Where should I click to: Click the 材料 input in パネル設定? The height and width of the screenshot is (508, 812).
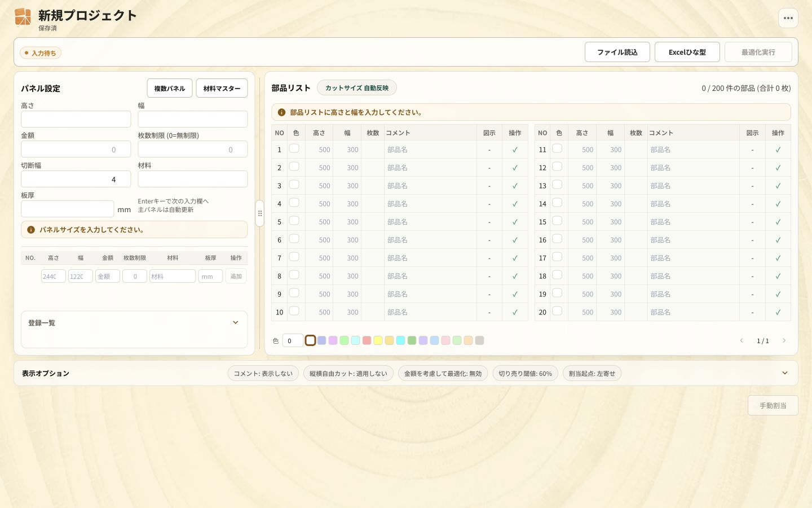[x=193, y=179]
